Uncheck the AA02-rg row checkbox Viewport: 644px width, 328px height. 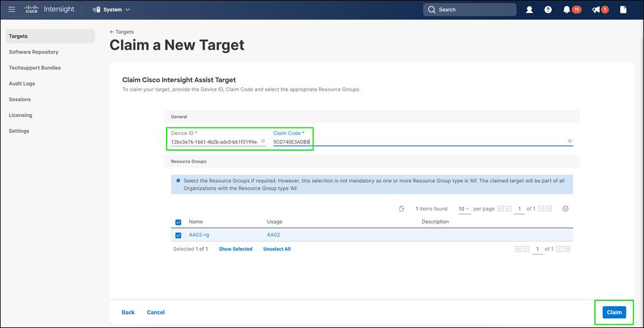click(x=178, y=236)
